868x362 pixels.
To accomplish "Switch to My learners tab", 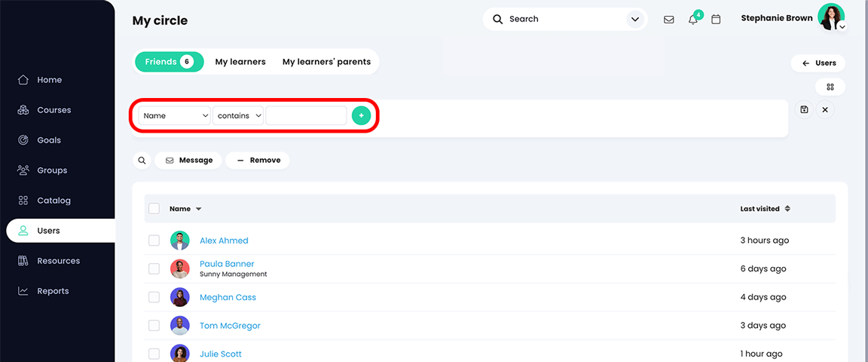I will pyautogui.click(x=240, y=62).
